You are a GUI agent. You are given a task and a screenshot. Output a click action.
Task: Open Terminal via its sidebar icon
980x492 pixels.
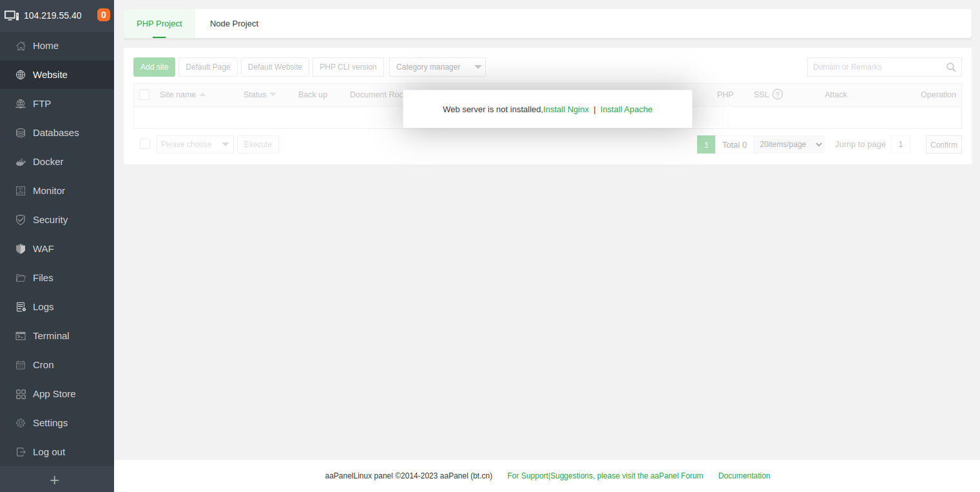[x=21, y=336]
